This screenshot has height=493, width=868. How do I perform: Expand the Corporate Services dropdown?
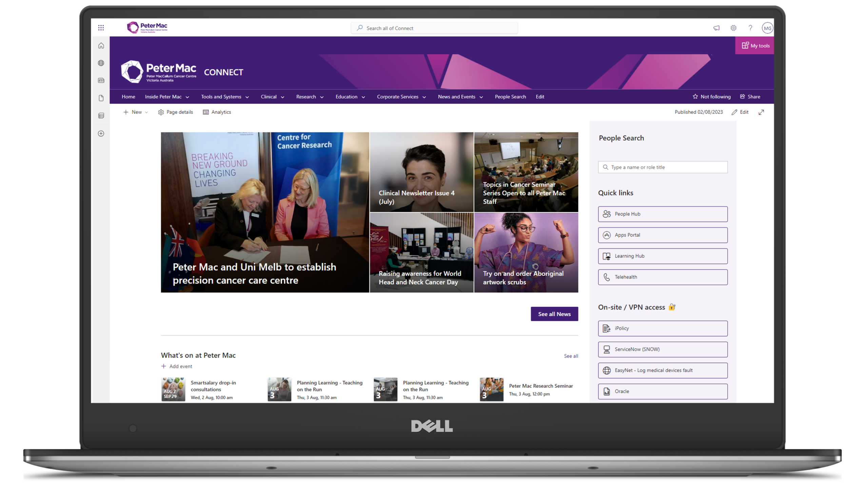coord(401,96)
